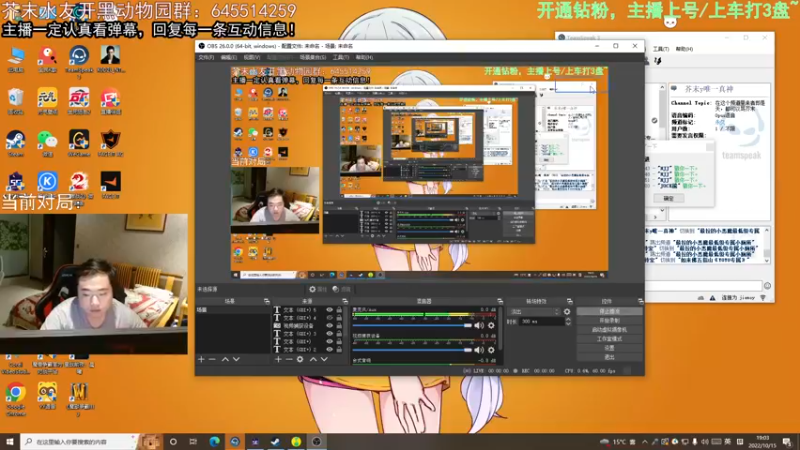Open the 工具(T) menu in OBS
The width and height of the screenshot is (800, 450).
click(x=341, y=58)
